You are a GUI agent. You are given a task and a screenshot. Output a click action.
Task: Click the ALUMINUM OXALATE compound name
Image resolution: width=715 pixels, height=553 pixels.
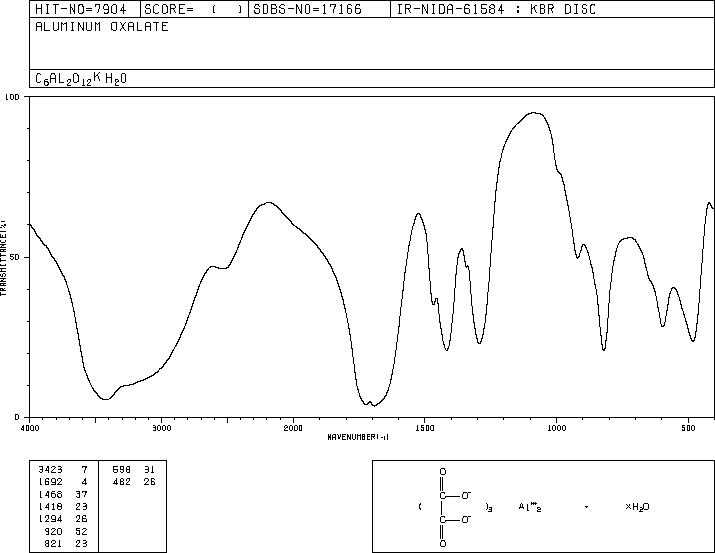point(102,26)
